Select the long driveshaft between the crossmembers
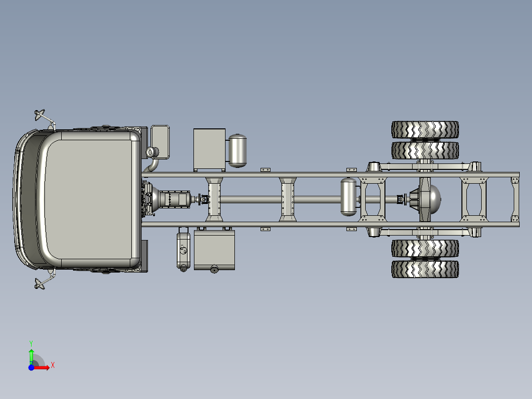 (282, 199)
